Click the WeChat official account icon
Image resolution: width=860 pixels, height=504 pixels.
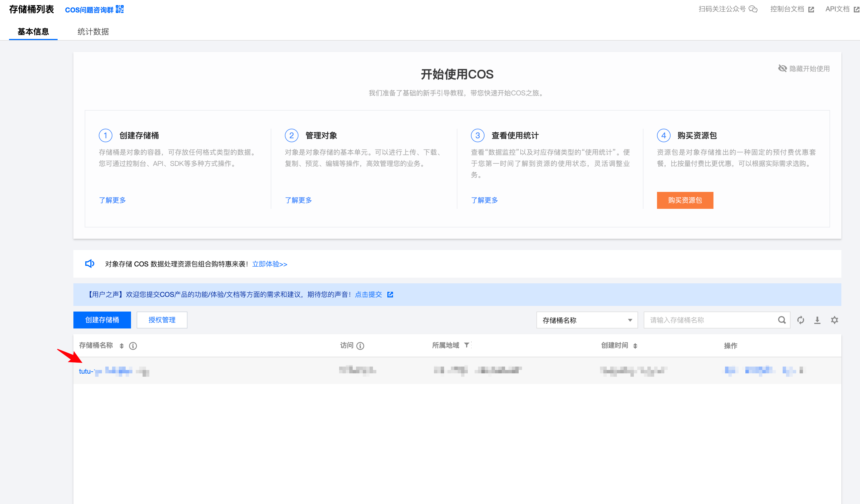coord(753,9)
